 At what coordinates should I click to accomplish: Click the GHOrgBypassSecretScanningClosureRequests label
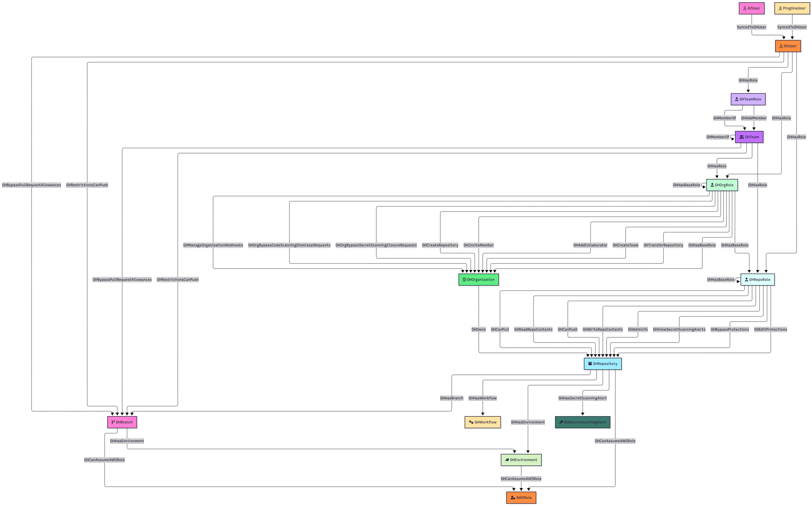[x=376, y=245]
